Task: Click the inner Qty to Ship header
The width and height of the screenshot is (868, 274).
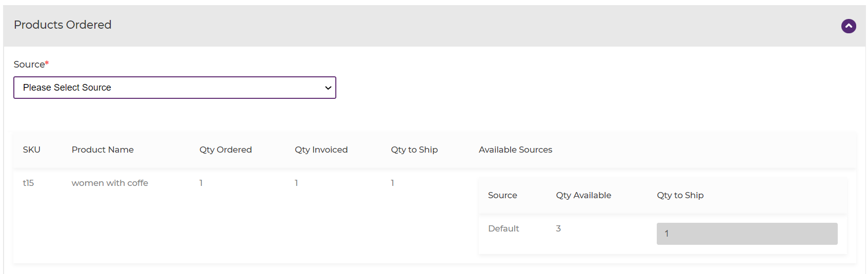Action: pyautogui.click(x=680, y=195)
